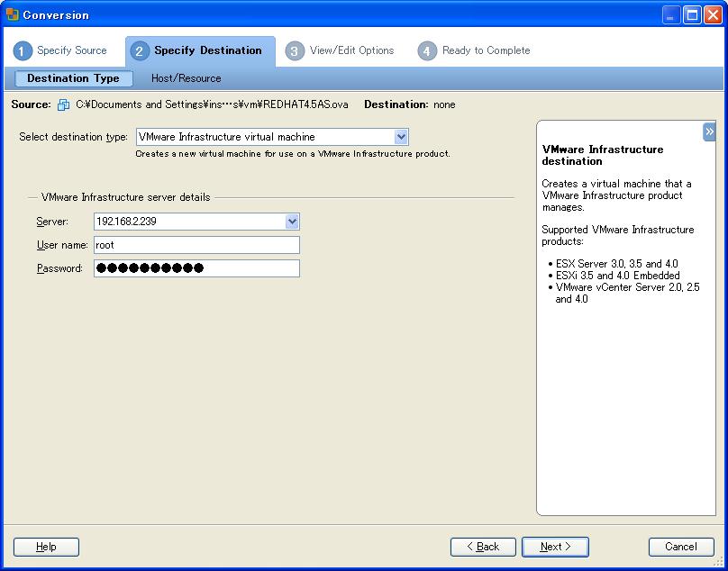Click the Help button
The width and height of the screenshot is (728, 571).
click(46, 547)
